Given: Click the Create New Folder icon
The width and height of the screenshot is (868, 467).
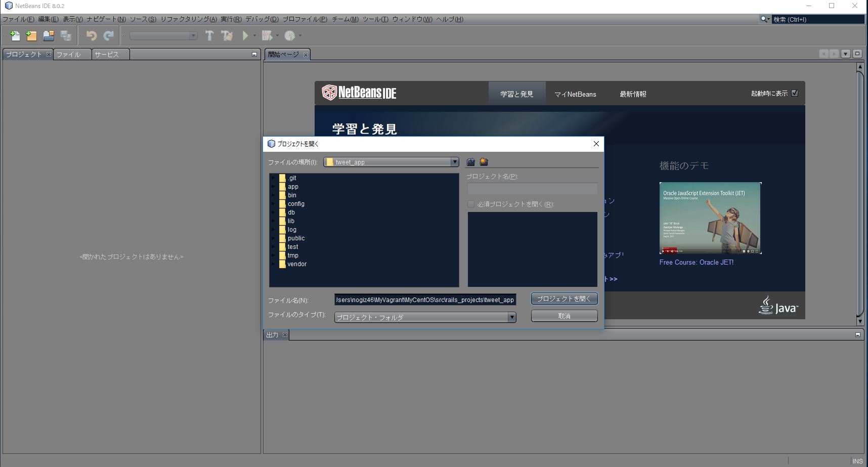Looking at the screenshot, I should [x=484, y=162].
